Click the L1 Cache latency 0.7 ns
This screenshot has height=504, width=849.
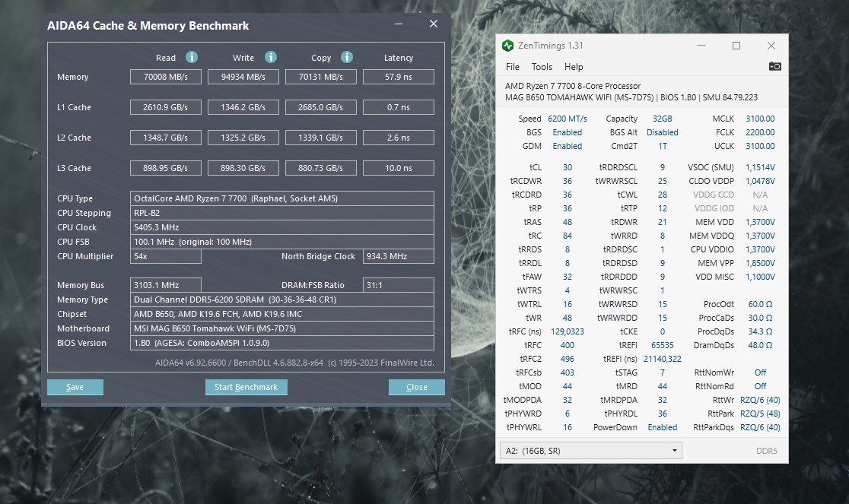[x=399, y=107]
